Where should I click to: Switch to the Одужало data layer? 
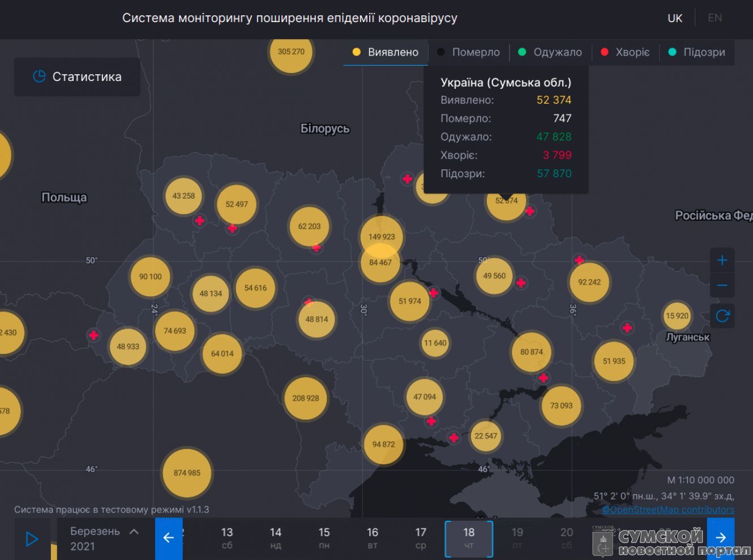[550, 52]
